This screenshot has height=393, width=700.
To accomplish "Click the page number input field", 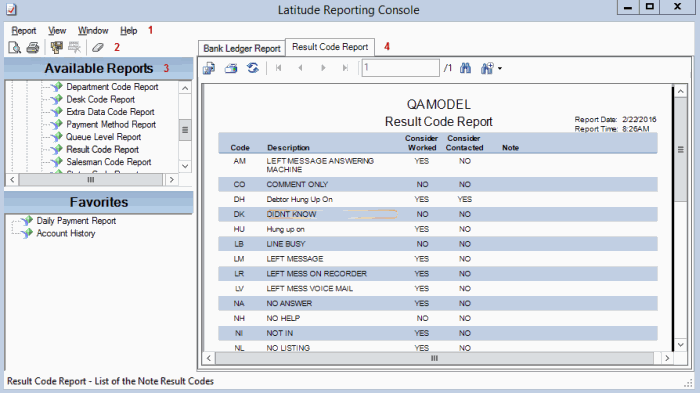I will click(400, 68).
